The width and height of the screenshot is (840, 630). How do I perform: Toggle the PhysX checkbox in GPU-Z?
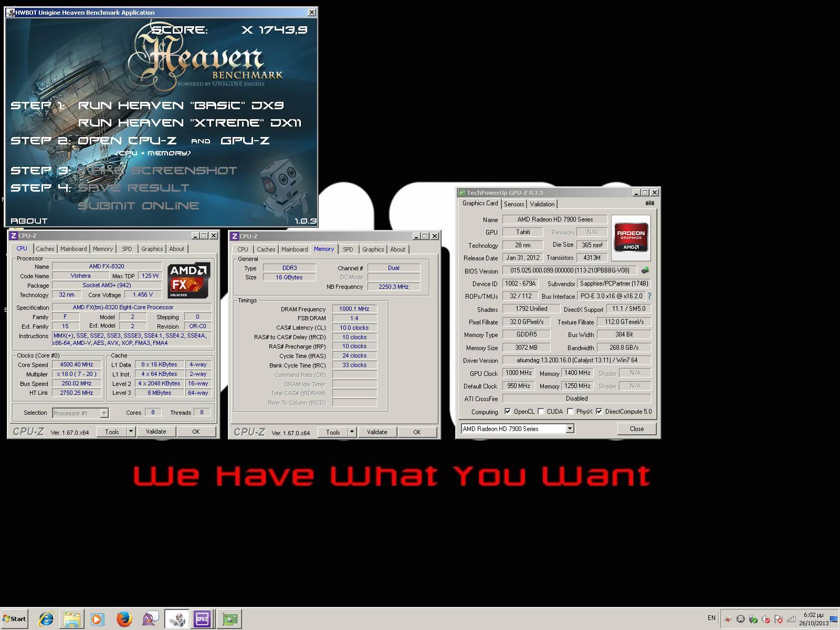coord(570,412)
